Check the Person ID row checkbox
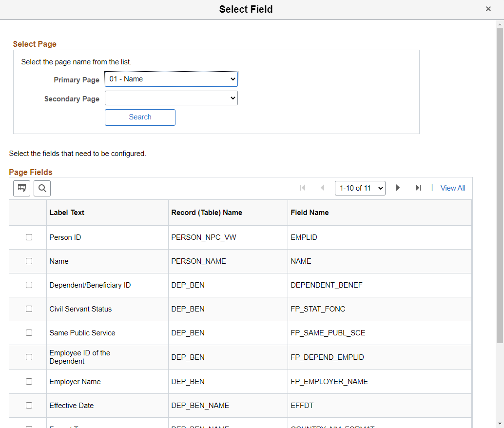Screen dimensions: 504x428 coord(29,237)
